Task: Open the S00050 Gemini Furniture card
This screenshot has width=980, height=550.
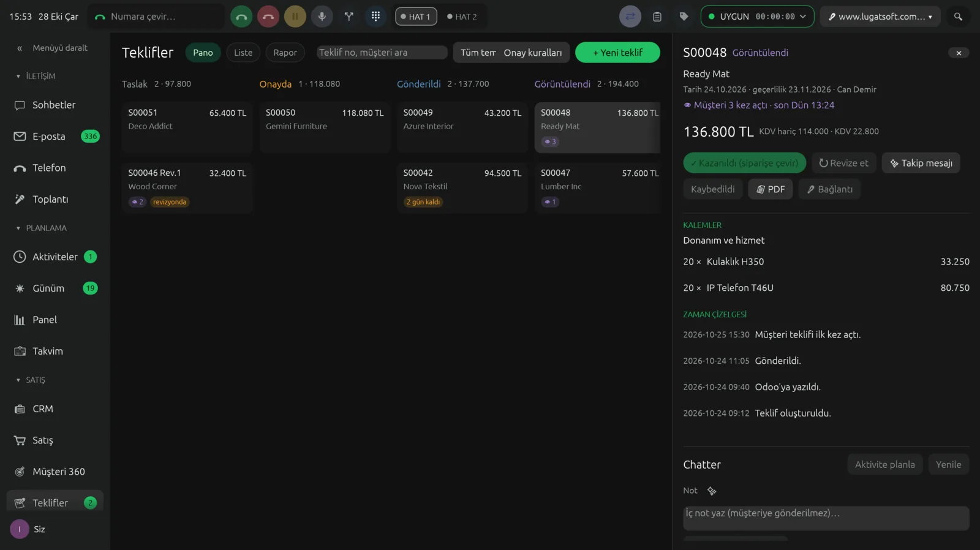Action: coord(325,127)
